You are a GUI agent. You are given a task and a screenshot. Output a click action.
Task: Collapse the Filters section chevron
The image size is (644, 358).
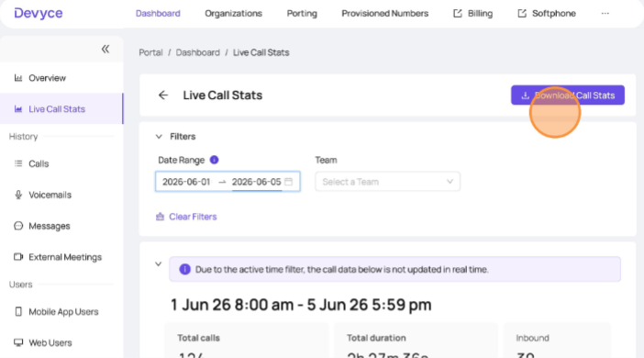(159, 137)
